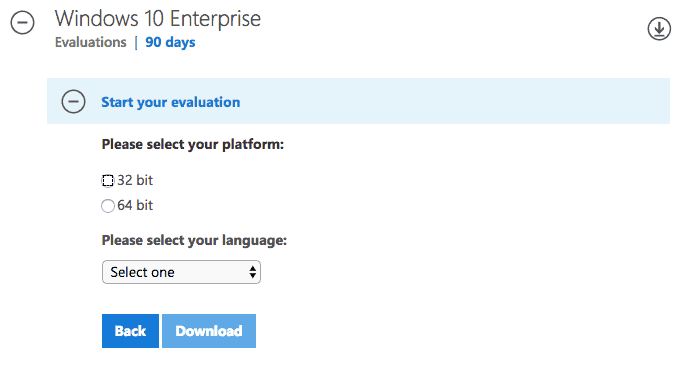Image resolution: width=680 pixels, height=378 pixels.
Task: Open the Select one language dropdown
Action: [x=181, y=272]
